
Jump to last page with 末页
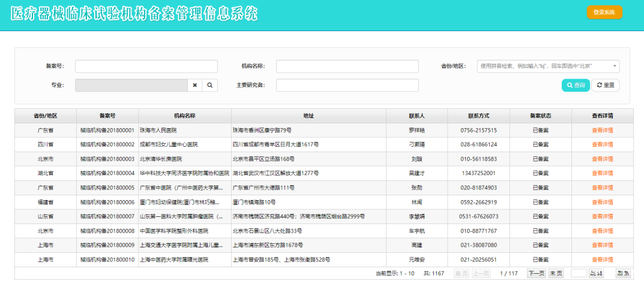tap(556, 273)
